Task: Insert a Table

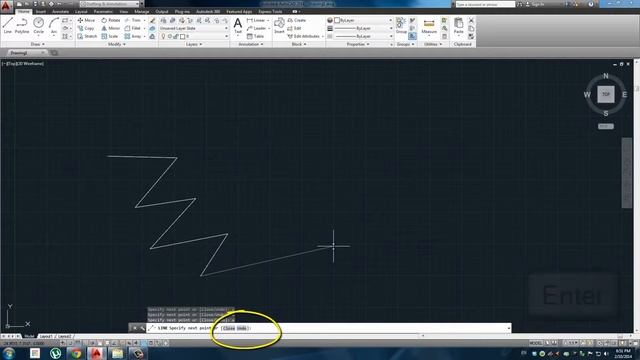Action: point(256,36)
